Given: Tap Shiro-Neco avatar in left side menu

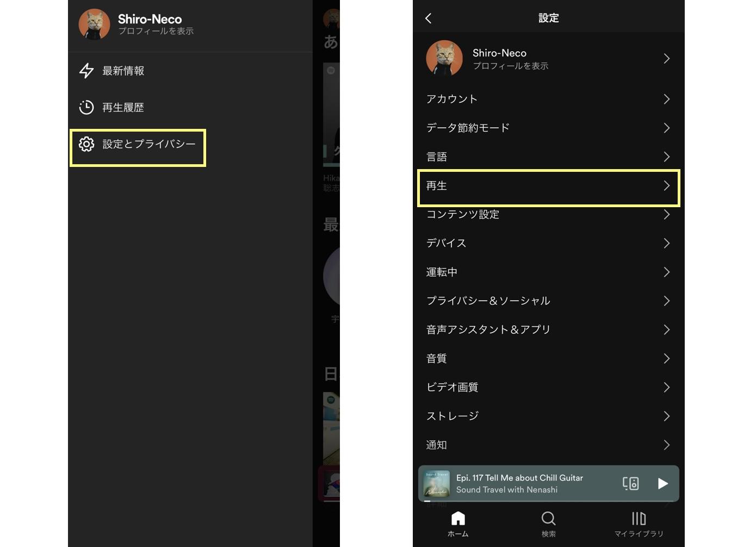Looking at the screenshot, I should [x=94, y=24].
